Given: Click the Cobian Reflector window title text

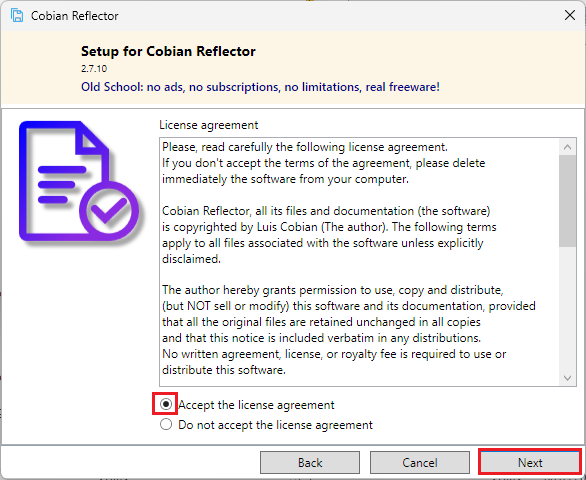Looking at the screenshot, I should tap(74, 16).
